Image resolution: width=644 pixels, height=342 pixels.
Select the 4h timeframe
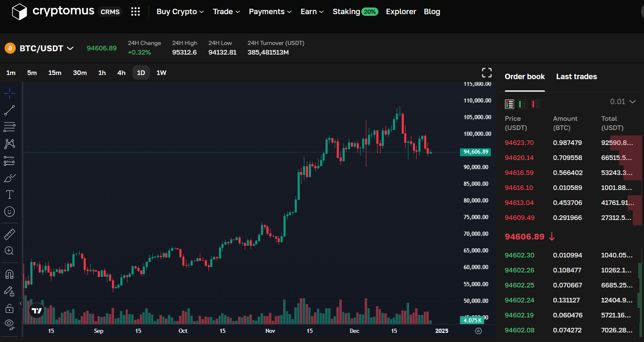click(121, 73)
